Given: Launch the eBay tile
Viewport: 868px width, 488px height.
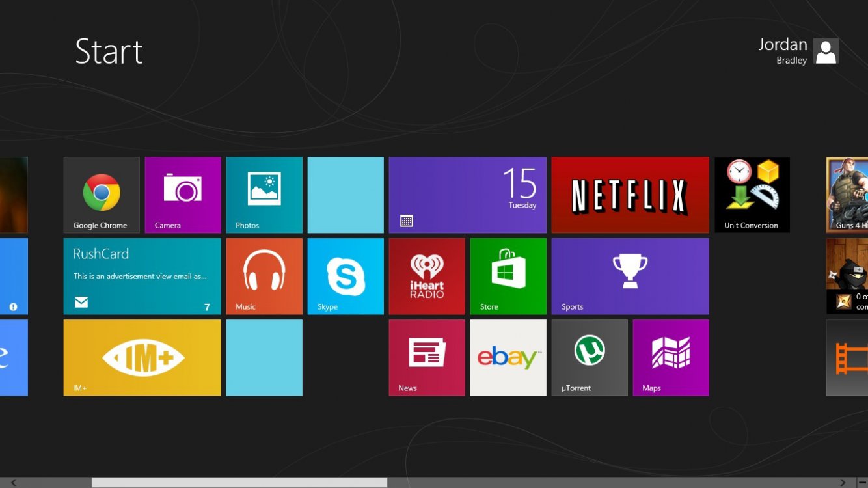Looking at the screenshot, I should pyautogui.click(x=508, y=357).
